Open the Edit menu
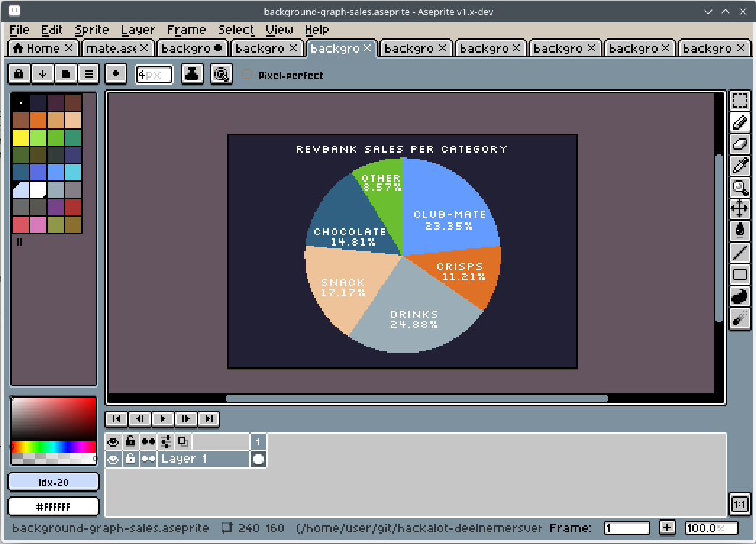 [x=52, y=30]
